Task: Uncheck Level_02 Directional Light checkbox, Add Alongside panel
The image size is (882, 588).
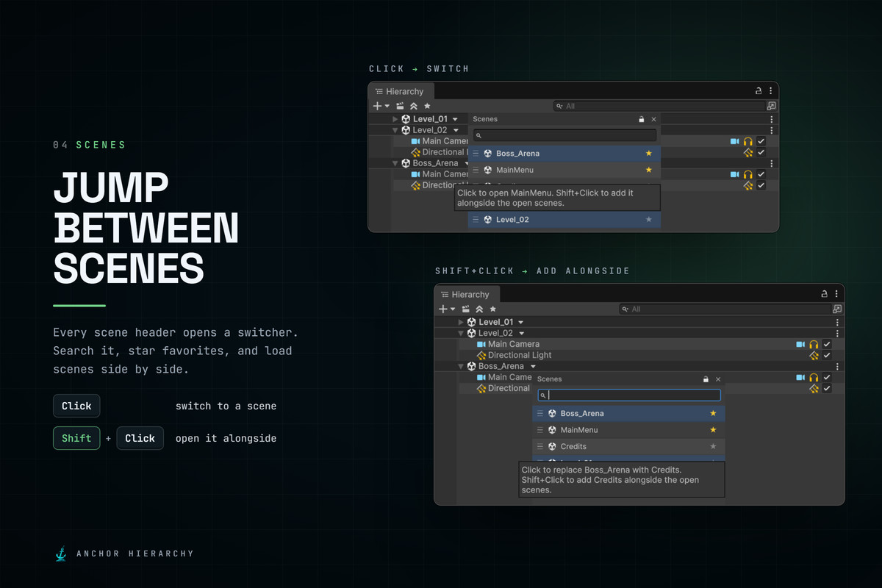Action: point(828,355)
